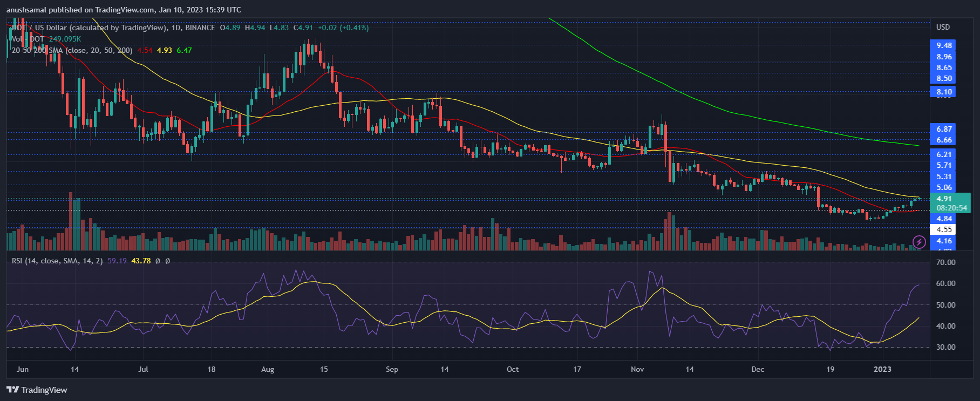Select the open value O4.89
Screen dimensions: 980x401
[230, 28]
